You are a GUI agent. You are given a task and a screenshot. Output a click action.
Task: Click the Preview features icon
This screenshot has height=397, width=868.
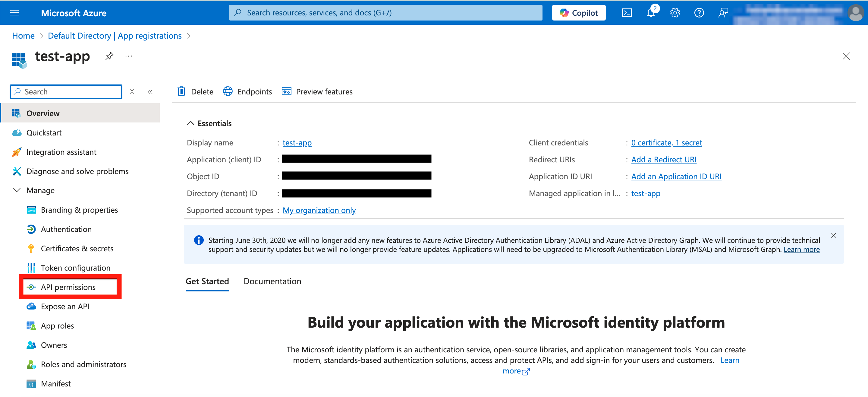click(x=286, y=91)
